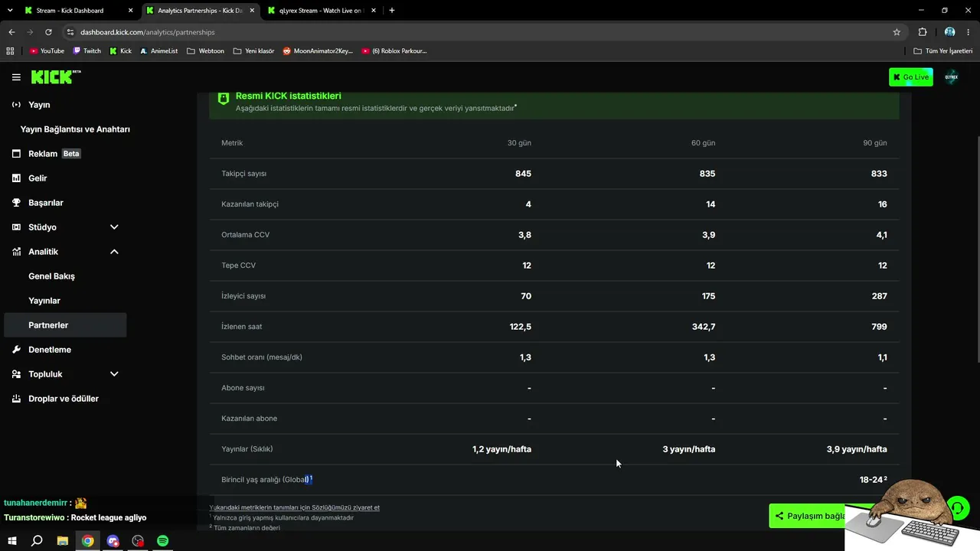This screenshot has width=980, height=551.
Task: Open the support chat bubble icon
Action: pos(958,507)
